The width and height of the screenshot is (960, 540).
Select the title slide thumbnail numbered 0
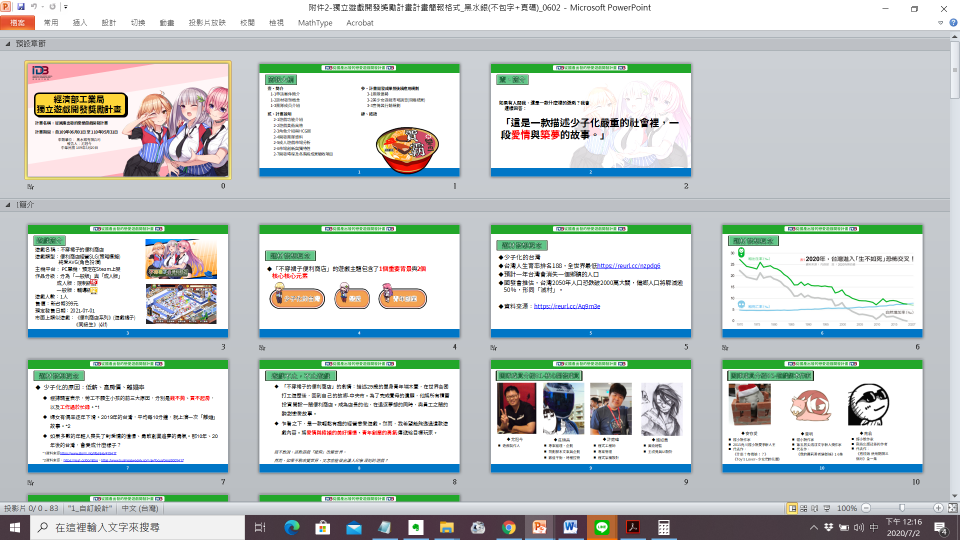pos(128,120)
